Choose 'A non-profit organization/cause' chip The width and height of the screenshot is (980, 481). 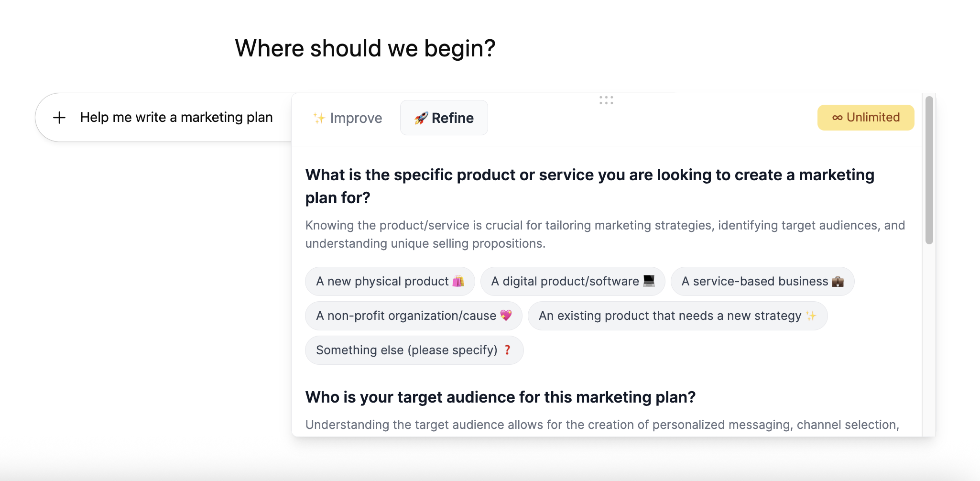click(x=406, y=316)
